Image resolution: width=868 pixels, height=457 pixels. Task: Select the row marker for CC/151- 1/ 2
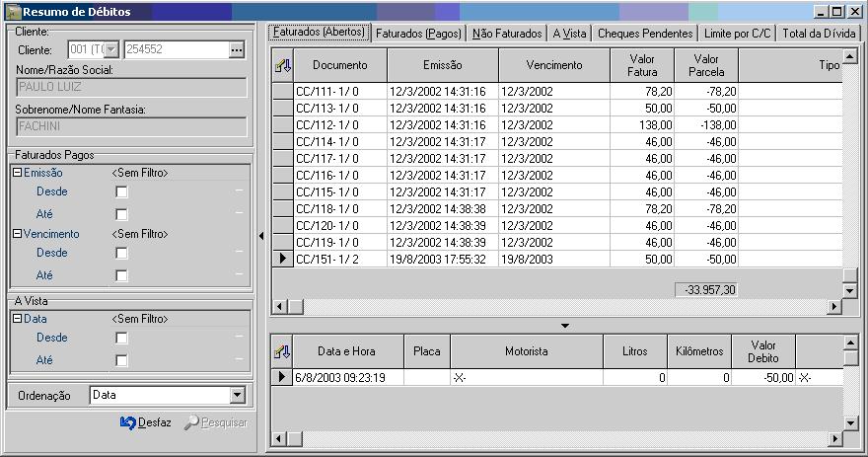(282, 258)
